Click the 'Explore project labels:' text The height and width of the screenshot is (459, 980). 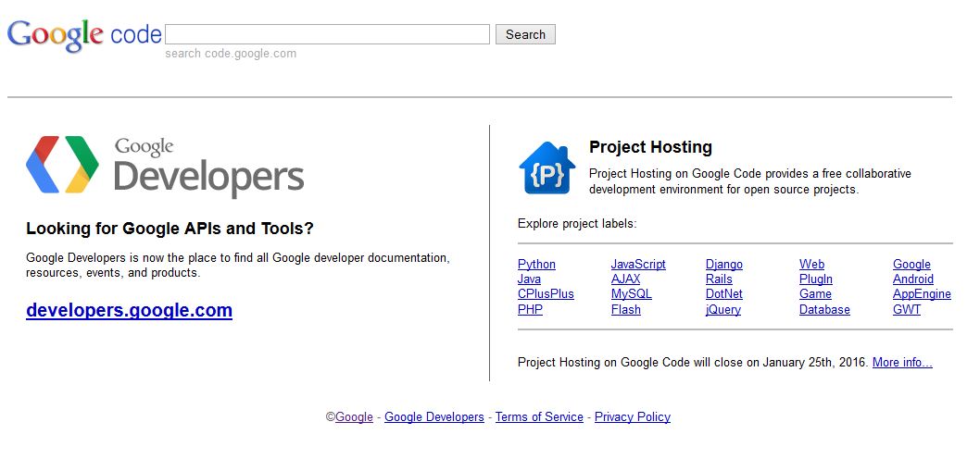pos(577,224)
